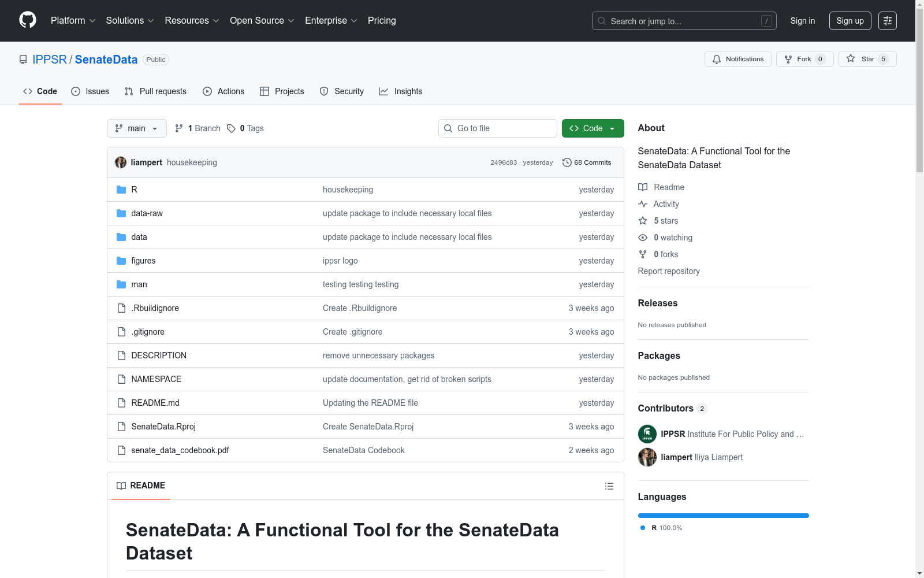Expand the Solutions menu
This screenshot has height=578, width=924.
[130, 21]
